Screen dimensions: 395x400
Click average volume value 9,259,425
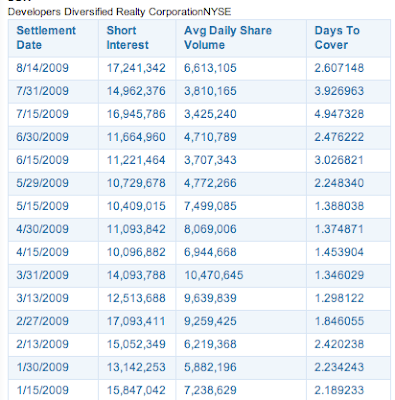pyautogui.click(x=210, y=321)
